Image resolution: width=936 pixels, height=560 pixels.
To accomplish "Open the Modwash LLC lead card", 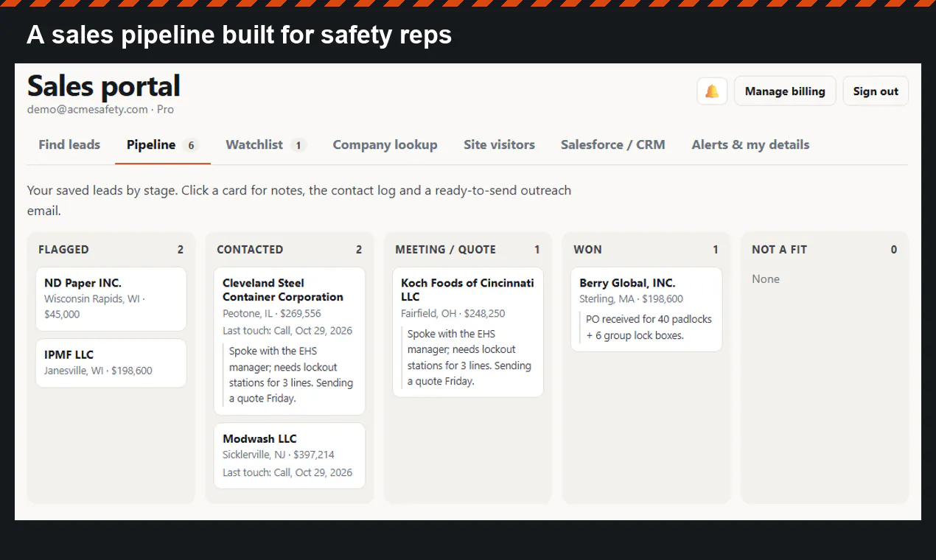I will click(x=290, y=455).
